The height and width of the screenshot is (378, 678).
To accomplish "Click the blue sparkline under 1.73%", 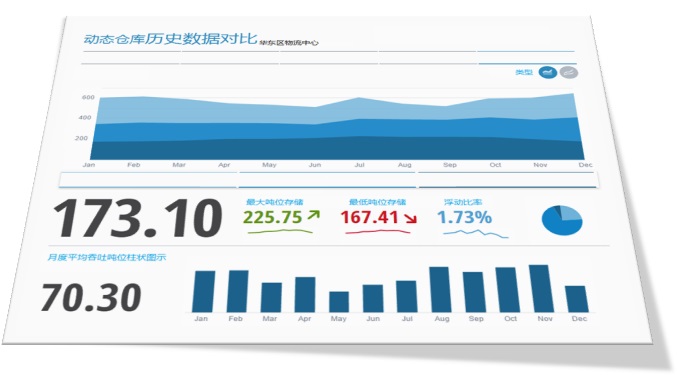I will click(476, 234).
